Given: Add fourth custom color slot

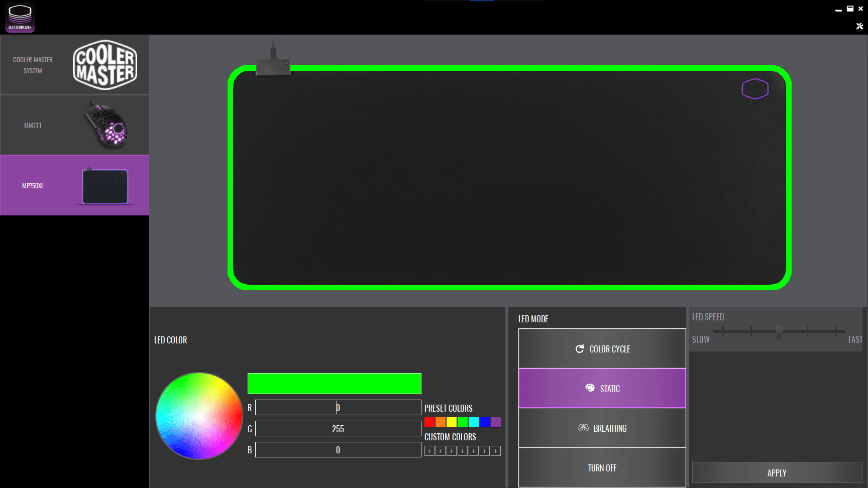Looking at the screenshot, I should click(463, 451).
